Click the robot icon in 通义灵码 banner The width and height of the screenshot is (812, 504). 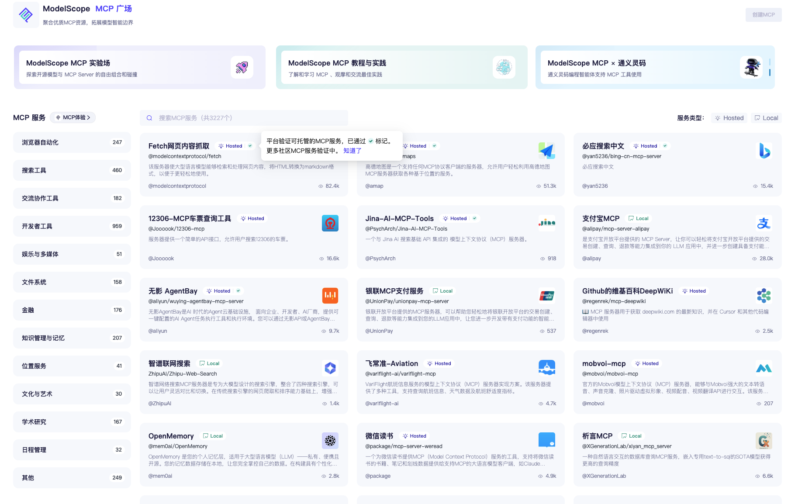tap(751, 67)
